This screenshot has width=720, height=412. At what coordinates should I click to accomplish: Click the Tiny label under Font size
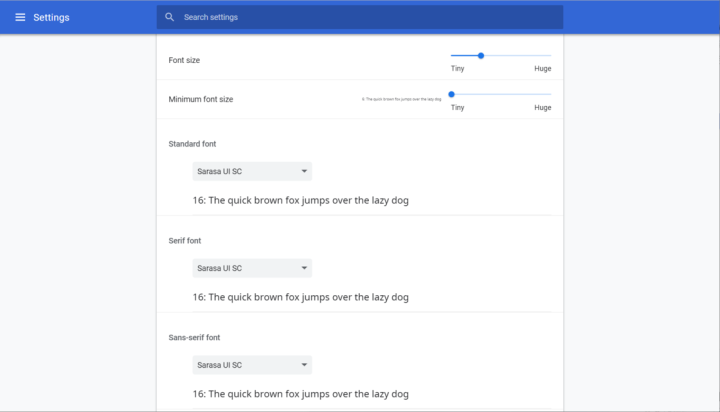(x=457, y=68)
